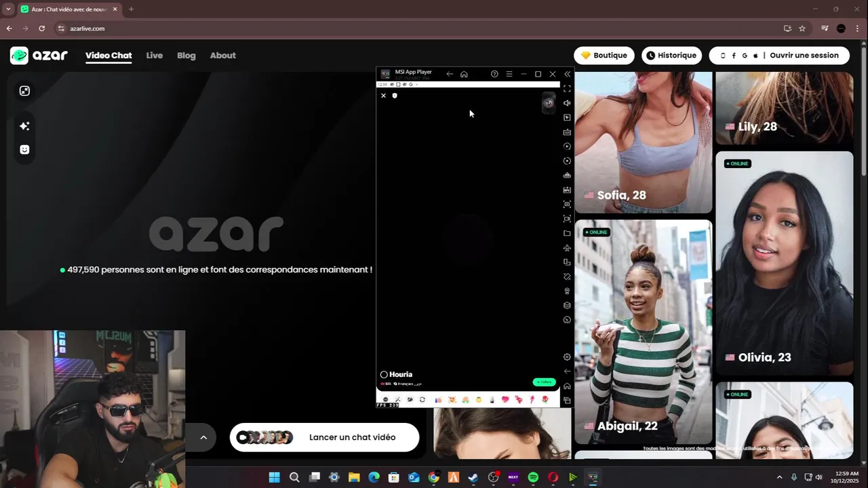Screen dimensions: 868x488
Task: Click Ouvrir une session button
Action: click(779, 56)
